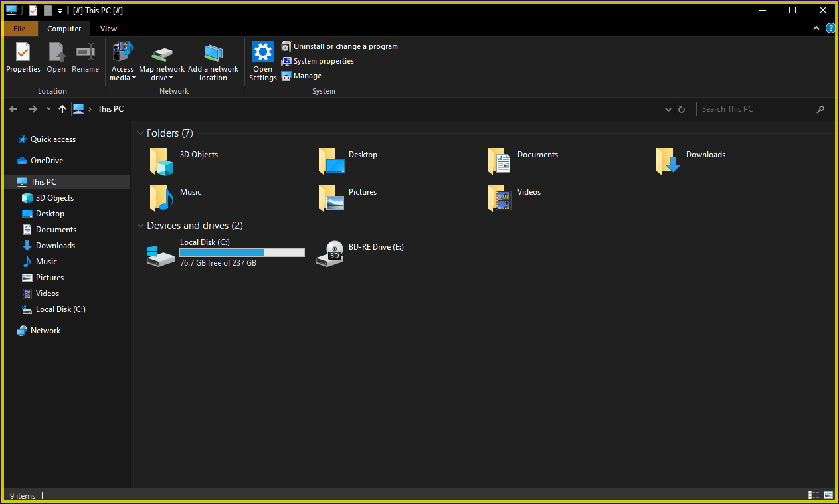
Task: Click the Map network drive icon
Action: pyautogui.click(x=162, y=54)
